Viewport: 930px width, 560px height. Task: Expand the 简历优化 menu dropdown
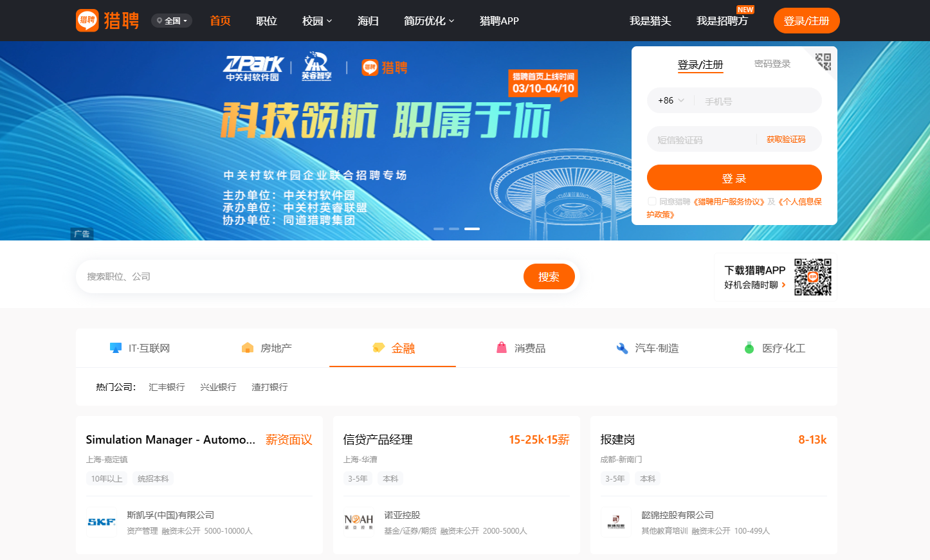[x=429, y=21]
